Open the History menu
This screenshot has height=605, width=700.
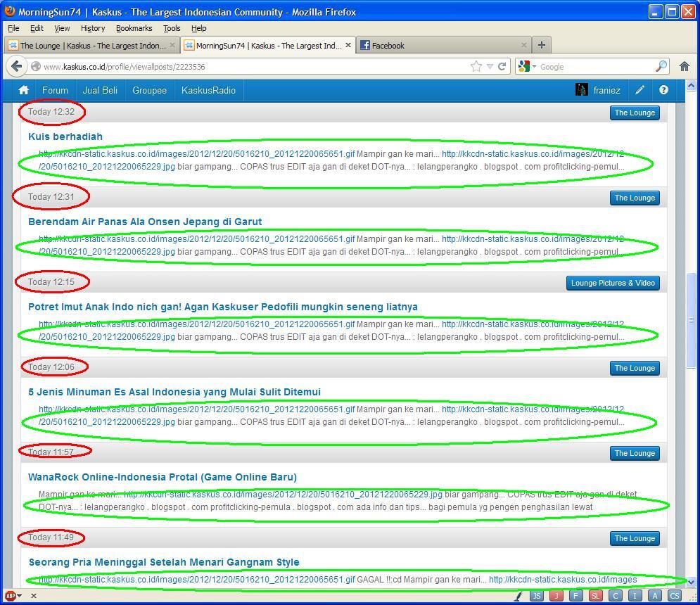coord(93,28)
